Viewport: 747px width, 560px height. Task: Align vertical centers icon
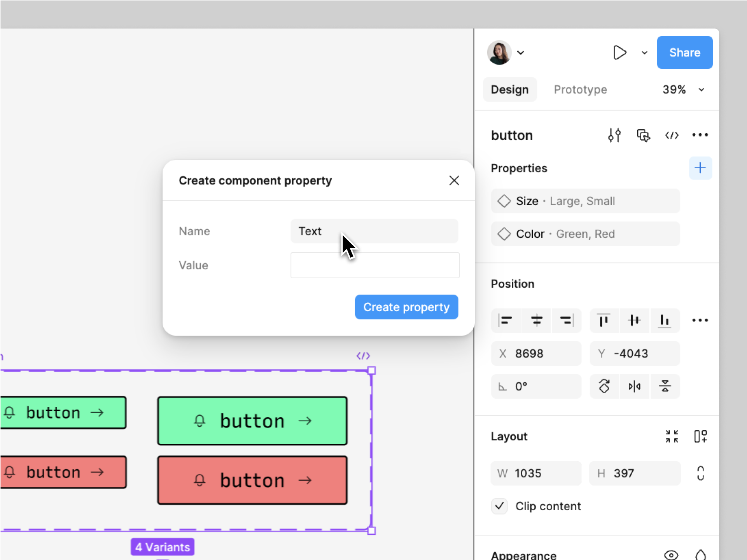point(634,321)
